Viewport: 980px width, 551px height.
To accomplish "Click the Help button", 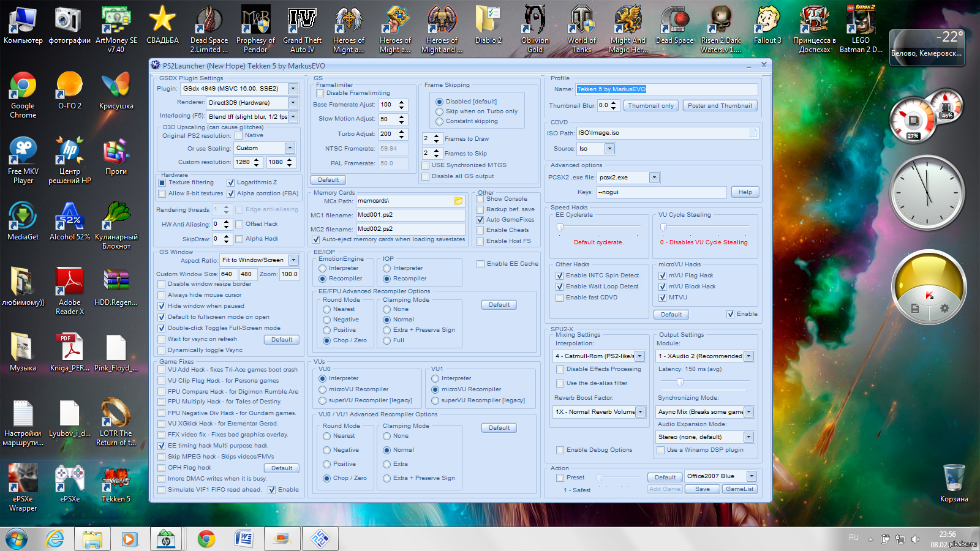I will (x=745, y=192).
